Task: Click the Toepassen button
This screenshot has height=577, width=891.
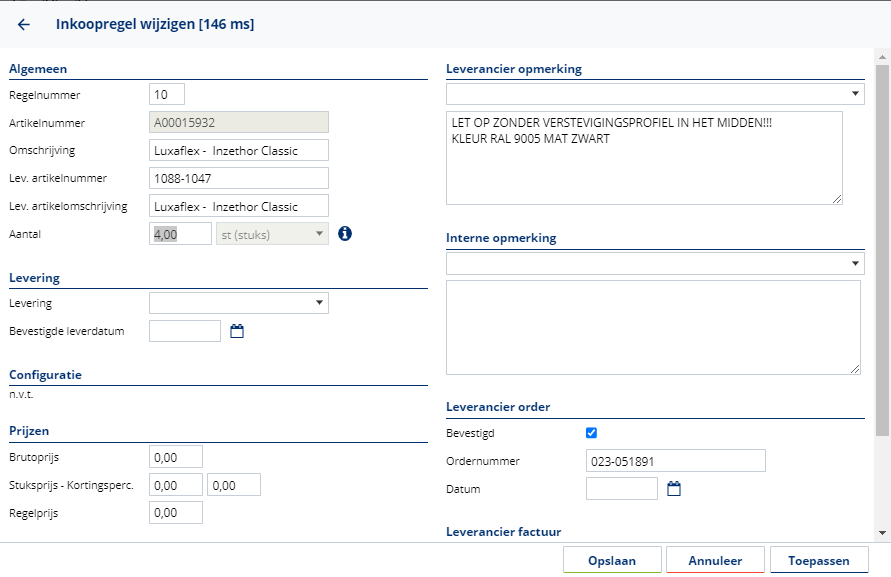Action: click(x=819, y=561)
